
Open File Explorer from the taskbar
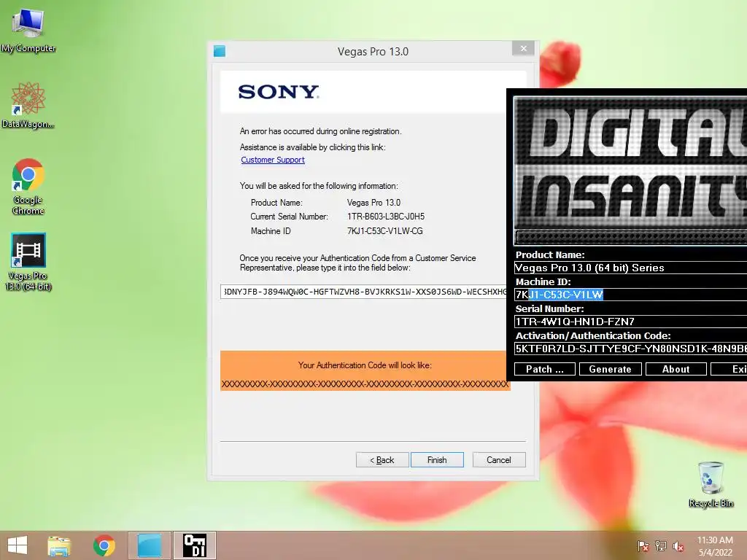point(59,545)
